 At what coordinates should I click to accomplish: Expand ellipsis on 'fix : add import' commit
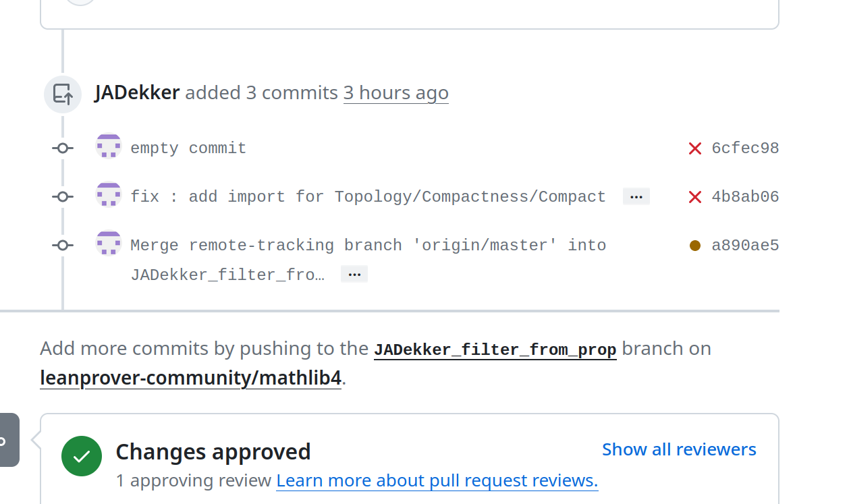[636, 196]
